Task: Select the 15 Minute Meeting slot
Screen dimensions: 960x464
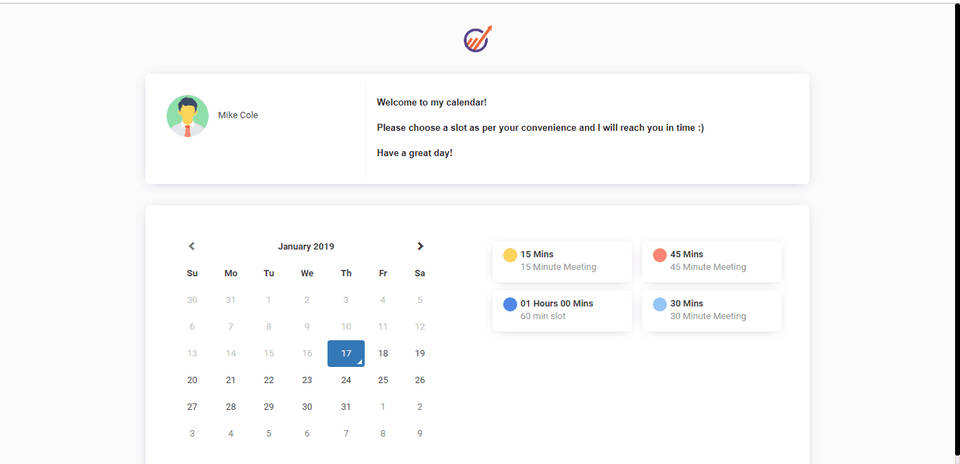Action: click(x=562, y=261)
